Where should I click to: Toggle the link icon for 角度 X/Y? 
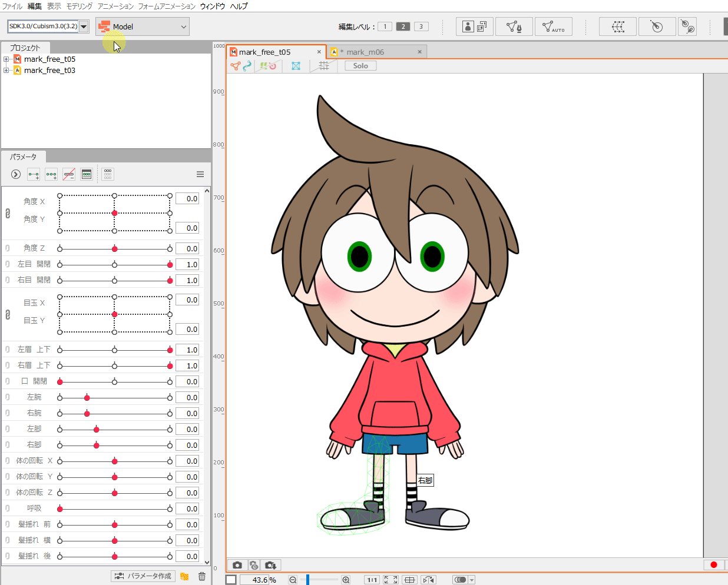pos(8,214)
